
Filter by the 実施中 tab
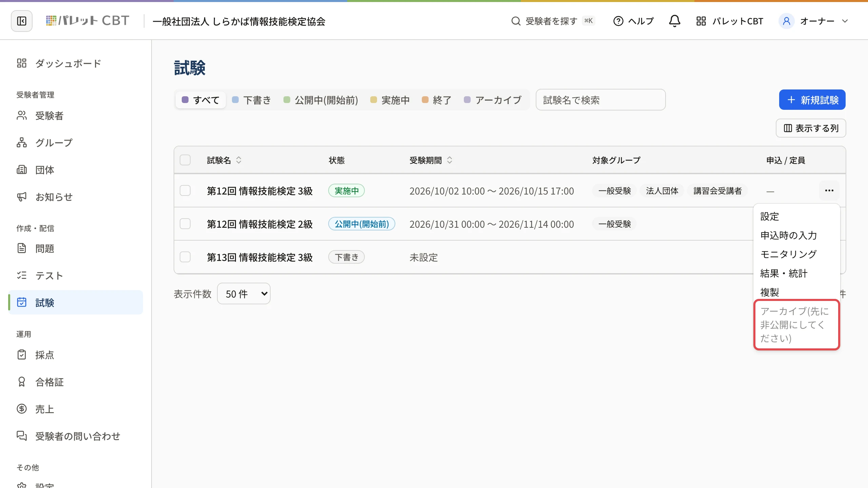[390, 100]
